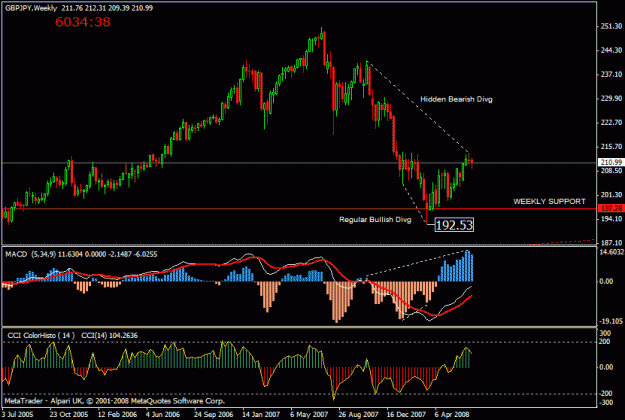
Task: Click the 194.10 price axis value
Action: [x=611, y=219]
